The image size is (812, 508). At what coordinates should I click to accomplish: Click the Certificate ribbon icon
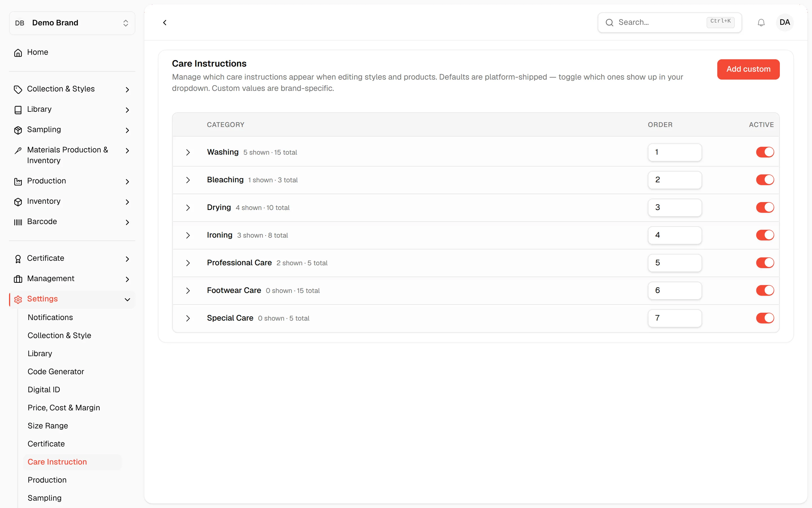pyautogui.click(x=18, y=259)
